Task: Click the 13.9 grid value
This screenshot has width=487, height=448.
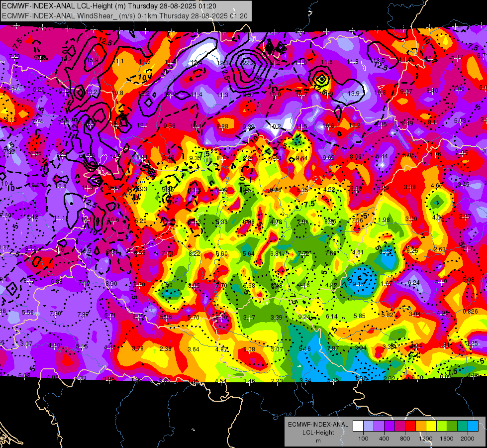Action: pos(354,93)
